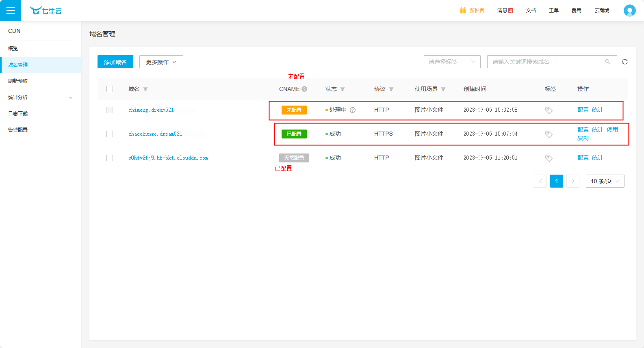
Task: Filter by 状态 column funnel icon
Action: click(x=343, y=89)
